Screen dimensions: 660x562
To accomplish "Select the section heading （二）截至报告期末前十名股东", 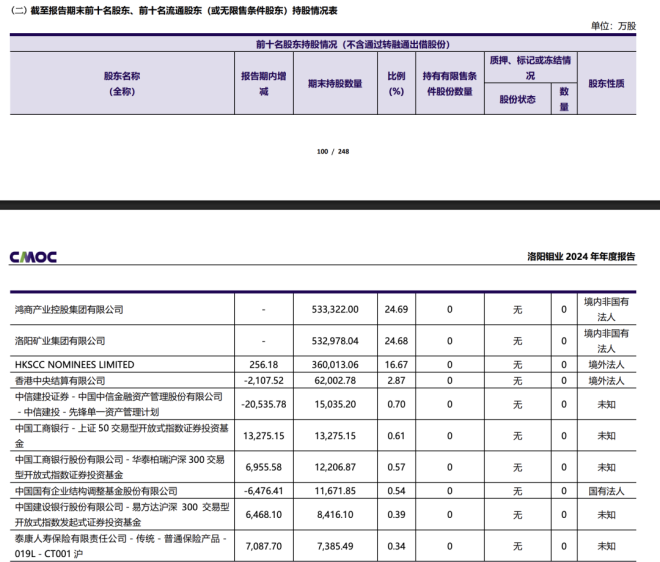I will [x=174, y=11].
